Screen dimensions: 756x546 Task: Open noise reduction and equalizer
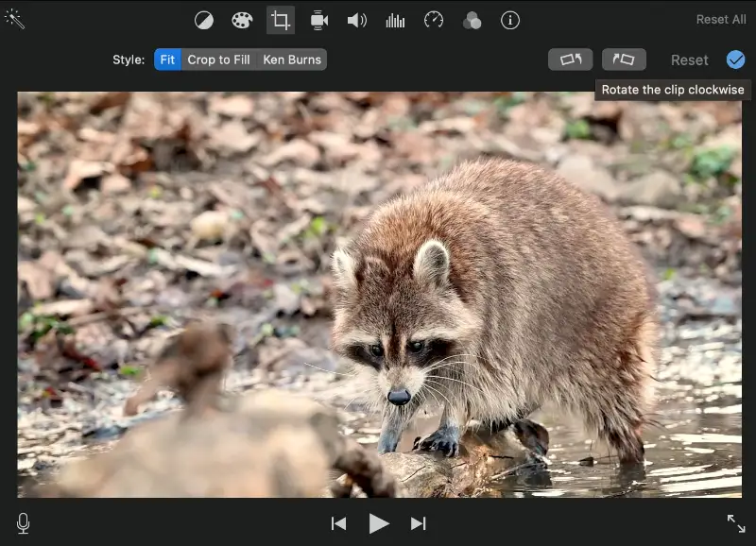pos(395,20)
